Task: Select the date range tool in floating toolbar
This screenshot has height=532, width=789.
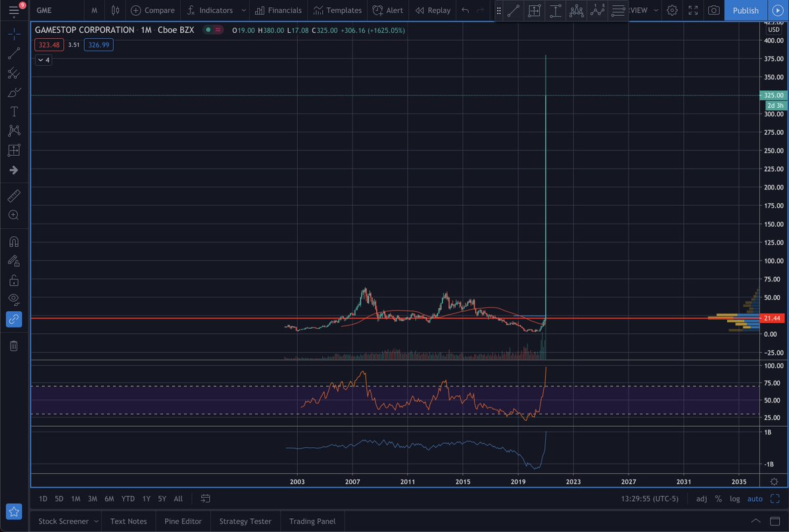Action: coord(556,11)
